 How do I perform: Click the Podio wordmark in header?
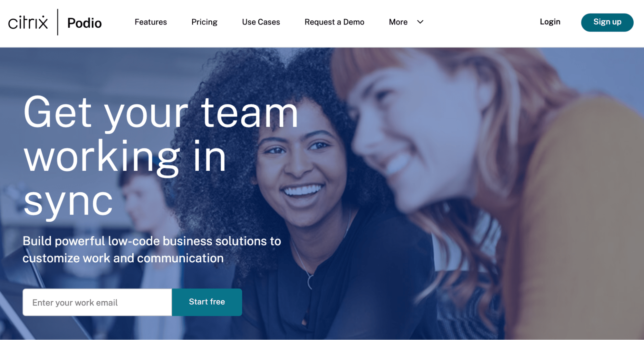84,23
